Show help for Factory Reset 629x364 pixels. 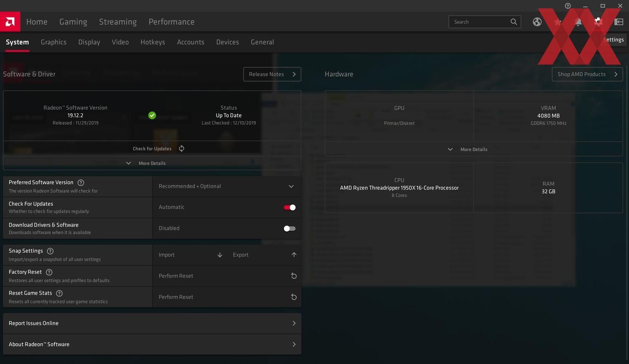[49, 272]
